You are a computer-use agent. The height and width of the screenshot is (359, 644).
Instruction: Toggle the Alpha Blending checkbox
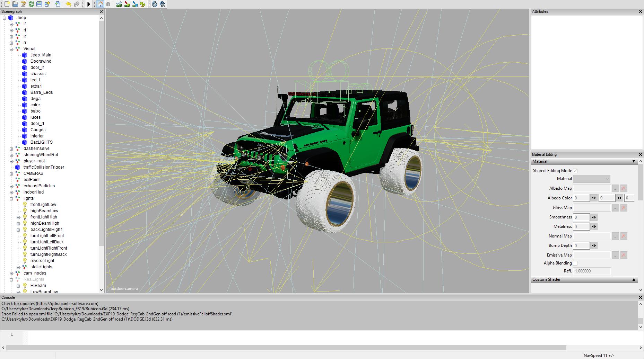tap(575, 263)
